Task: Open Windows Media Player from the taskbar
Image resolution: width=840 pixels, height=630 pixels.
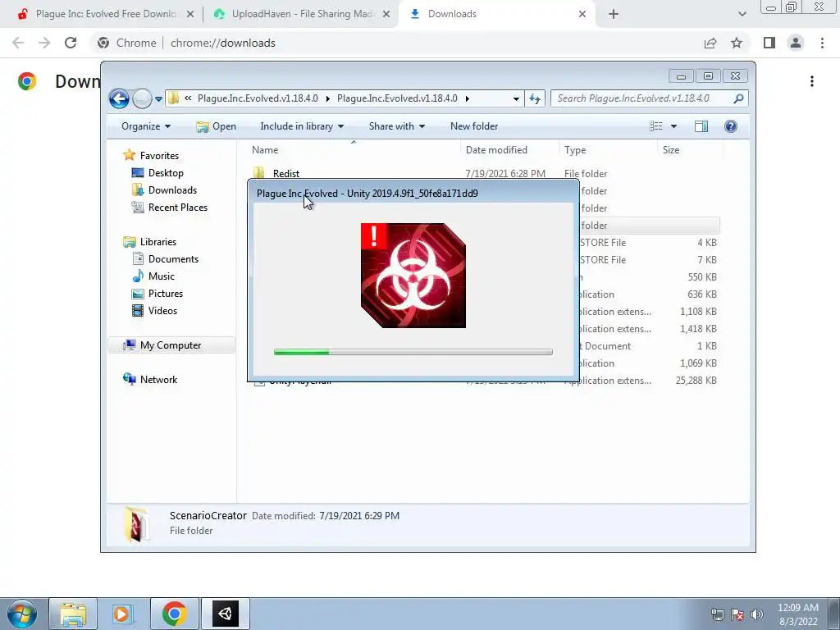Action: (121, 614)
